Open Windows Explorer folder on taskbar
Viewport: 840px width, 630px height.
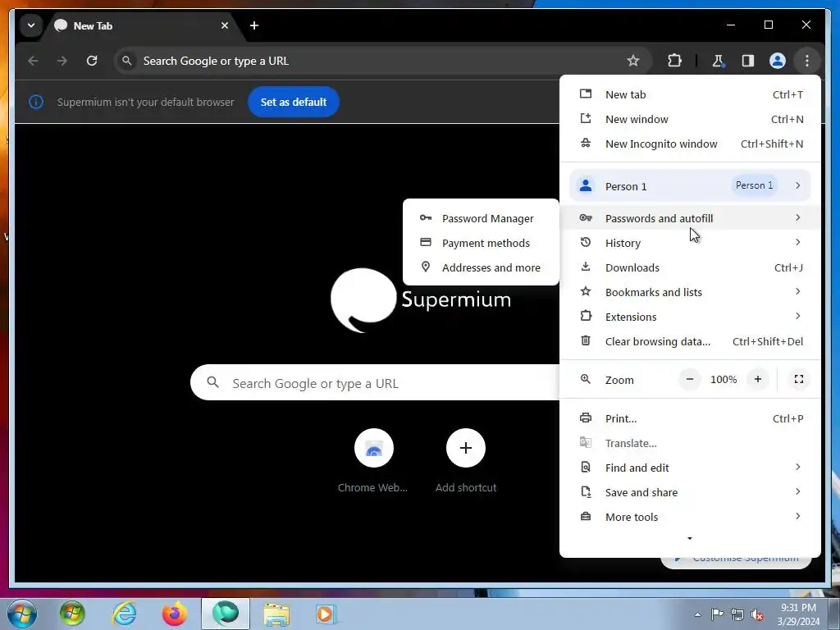click(276, 614)
